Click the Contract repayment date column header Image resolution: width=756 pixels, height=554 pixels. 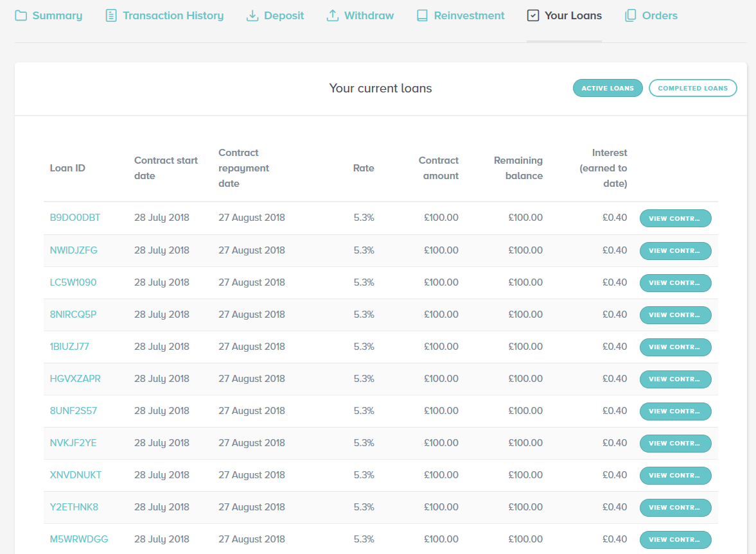[x=243, y=168]
